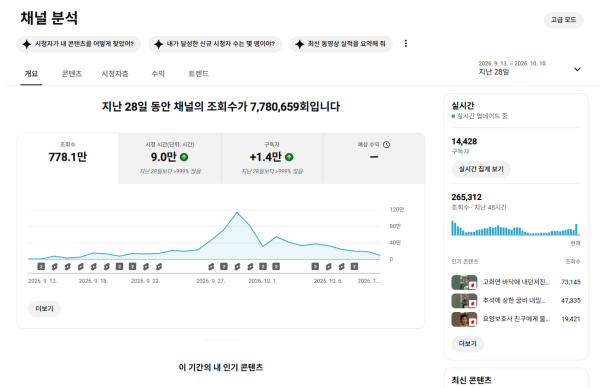The width and height of the screenshot is (600, 388).
Task: Click the 2026. 9. 27. axis date label
Action: (x=210, y=281)
